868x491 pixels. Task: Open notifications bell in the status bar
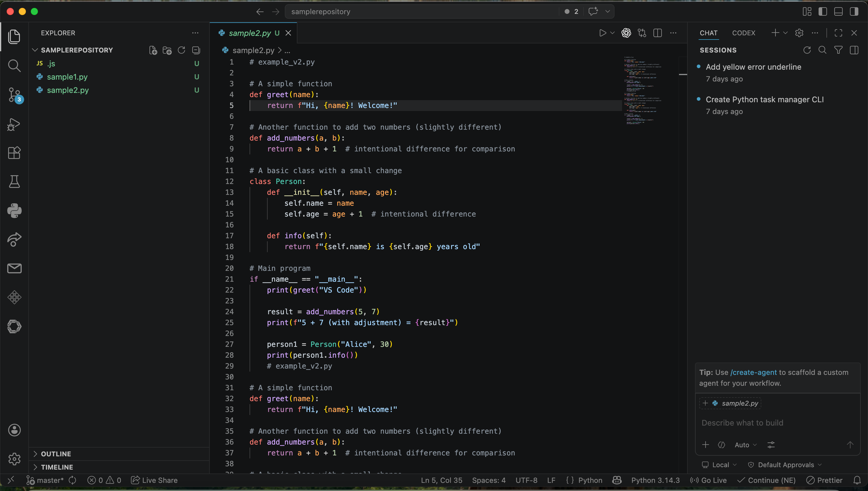tap(857, 480)
